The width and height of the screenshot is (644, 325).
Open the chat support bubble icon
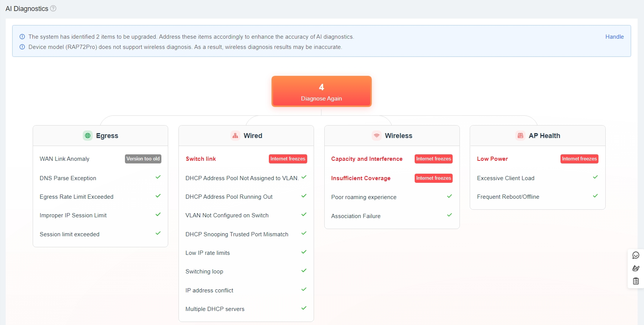point(636,255)
